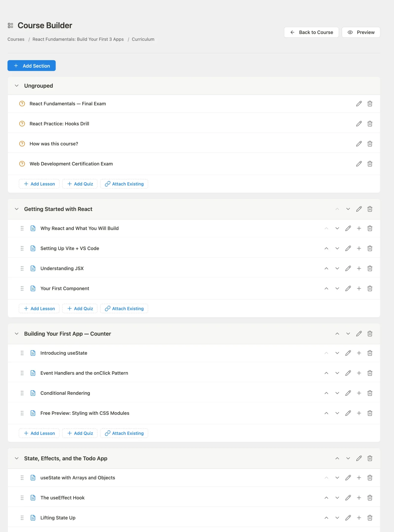The width and height of the screenshot is (394, 532).
Task: Delete the Conditional Rendering lesson
Action: (370, 393)
